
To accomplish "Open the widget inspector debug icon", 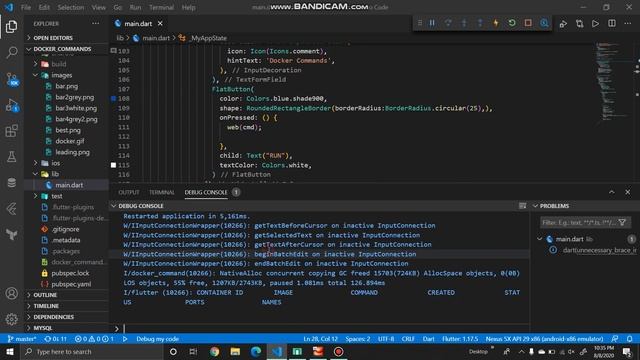I will pyautogui.click(x=544, y=23).
